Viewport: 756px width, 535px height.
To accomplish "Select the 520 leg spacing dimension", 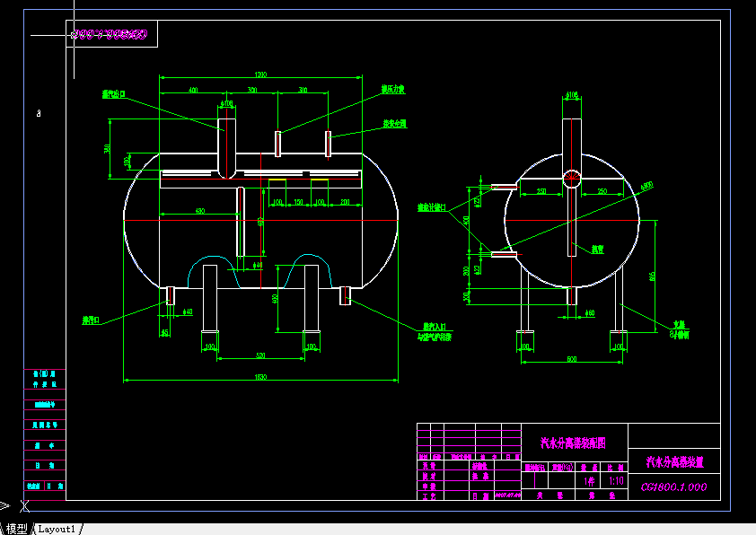I will pyautogui.click(x=260, y=355).
